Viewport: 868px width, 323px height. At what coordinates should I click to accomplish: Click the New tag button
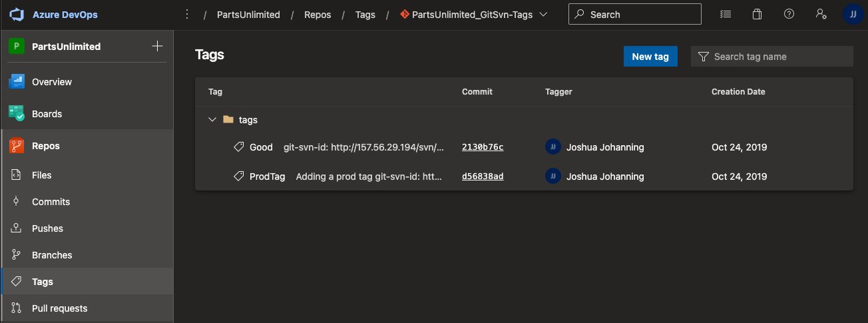click(x=650, y=57)
